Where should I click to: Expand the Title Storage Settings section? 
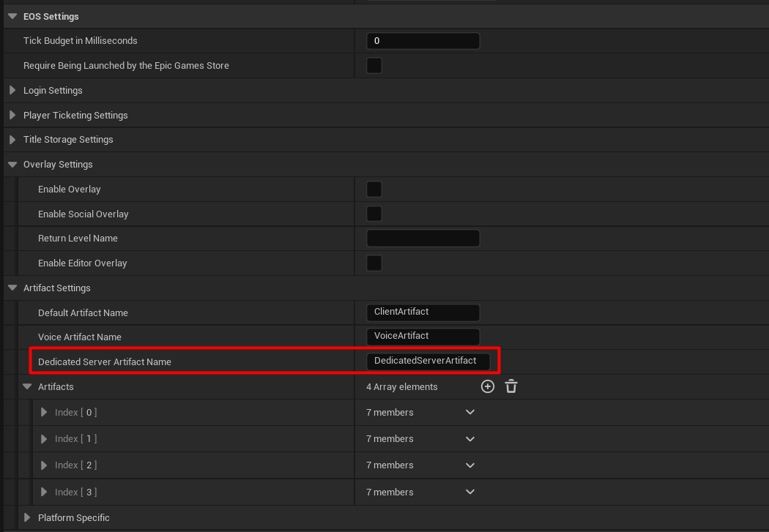tap(12, 140)
